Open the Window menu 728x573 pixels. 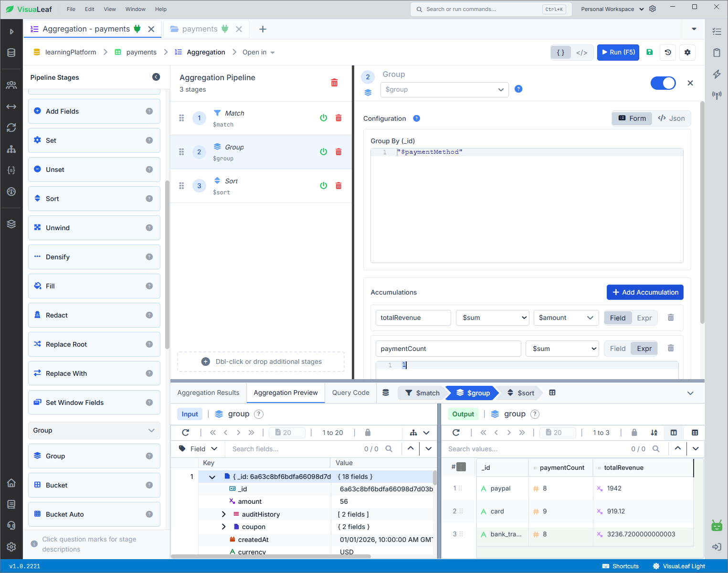pos(136,9)
